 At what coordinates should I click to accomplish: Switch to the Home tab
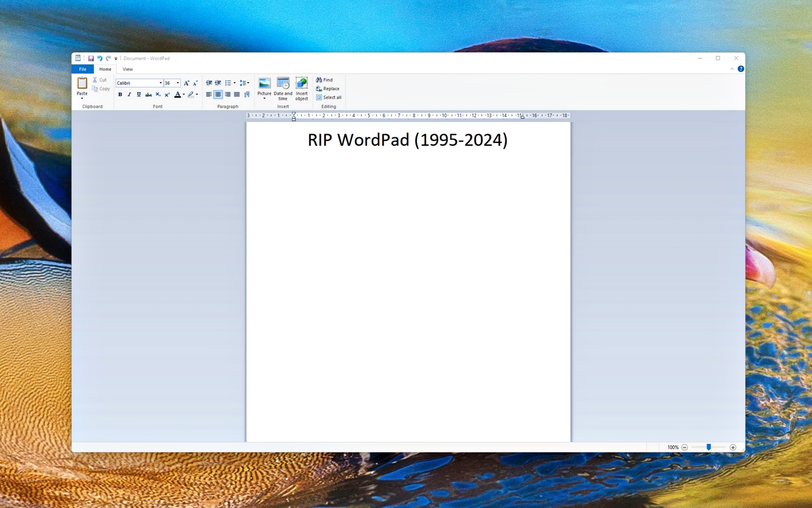pos(105,69)
